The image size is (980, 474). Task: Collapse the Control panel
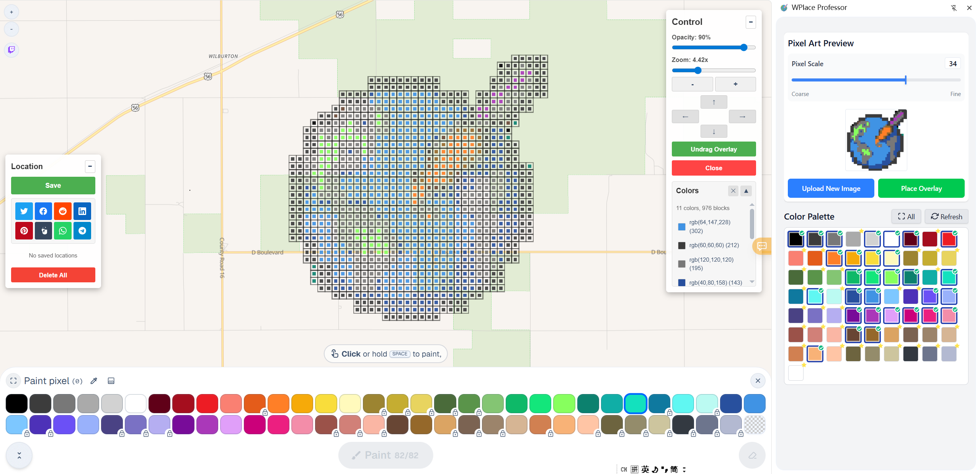click(751, 22)
